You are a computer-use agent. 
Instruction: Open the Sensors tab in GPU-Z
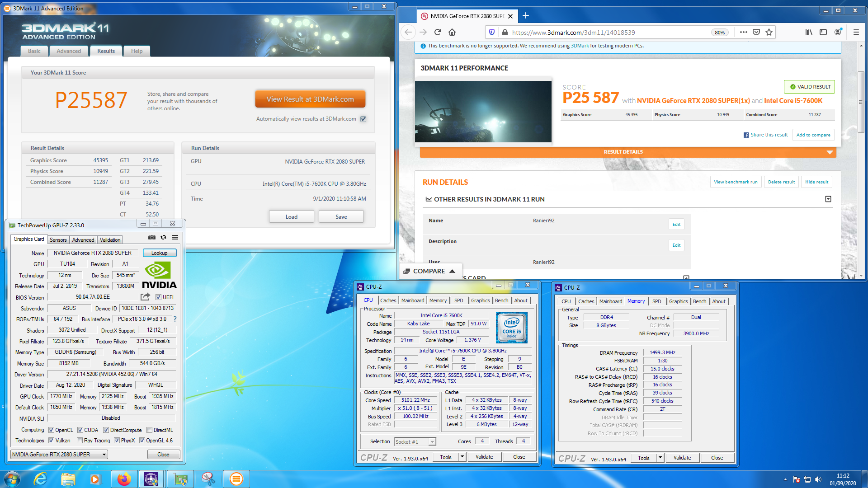[x=58, y=240]
